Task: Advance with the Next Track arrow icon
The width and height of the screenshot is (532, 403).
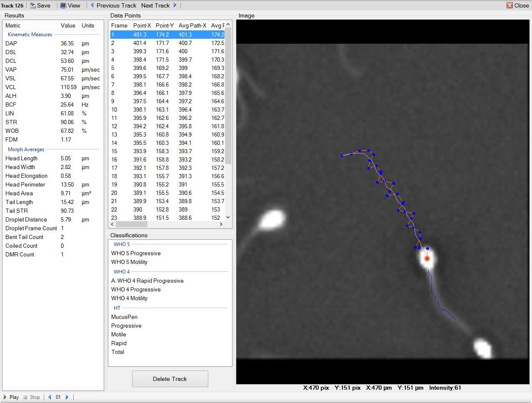Action: (175, 5)
